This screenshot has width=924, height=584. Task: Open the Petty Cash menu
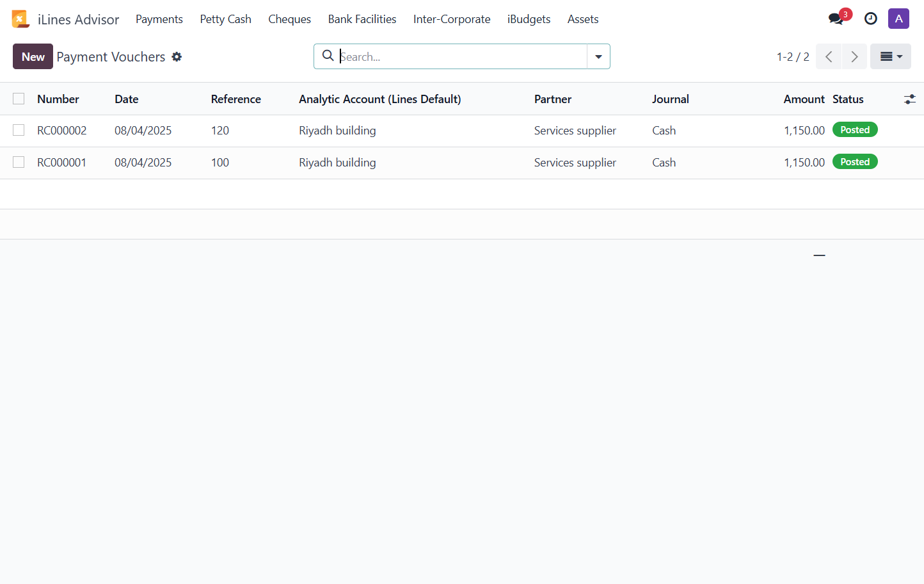point(225,19)
